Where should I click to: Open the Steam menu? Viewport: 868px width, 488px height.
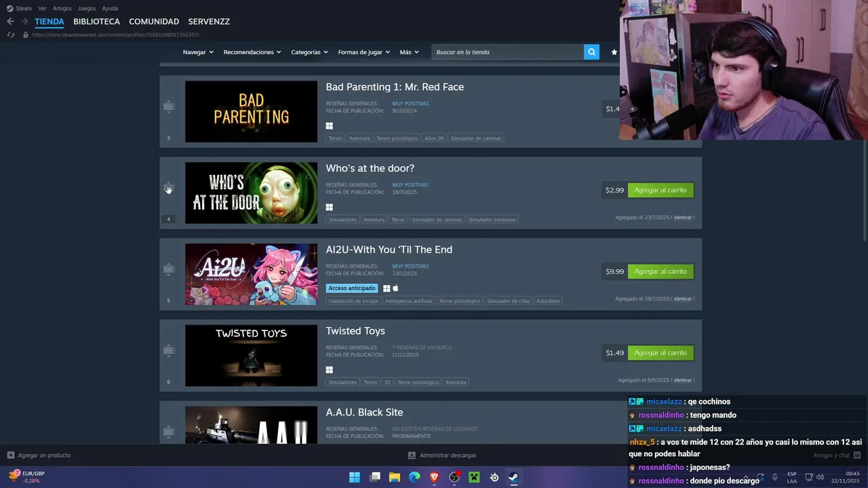pos(19,8)
